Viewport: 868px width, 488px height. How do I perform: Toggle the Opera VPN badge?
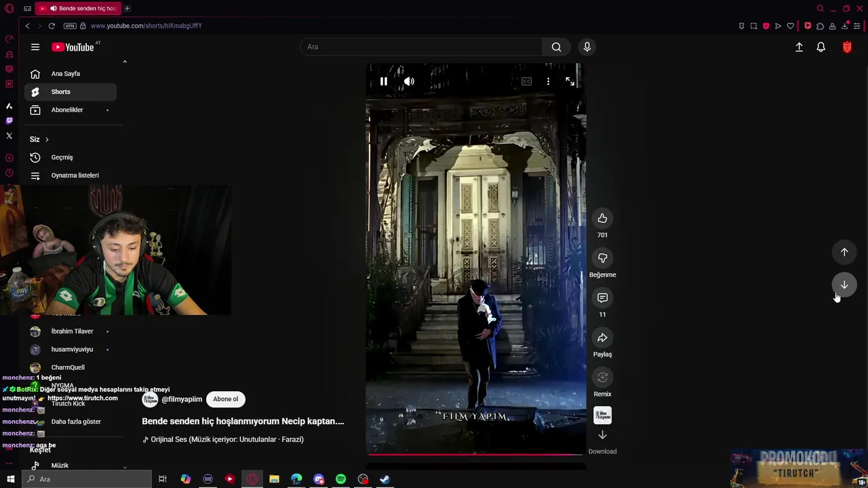[70, 26]
